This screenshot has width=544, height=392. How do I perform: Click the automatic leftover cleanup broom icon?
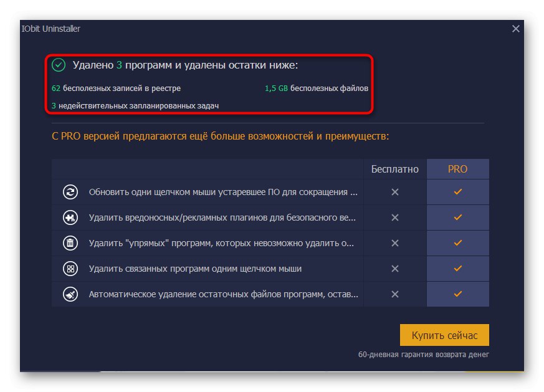[x=70, y=294]
